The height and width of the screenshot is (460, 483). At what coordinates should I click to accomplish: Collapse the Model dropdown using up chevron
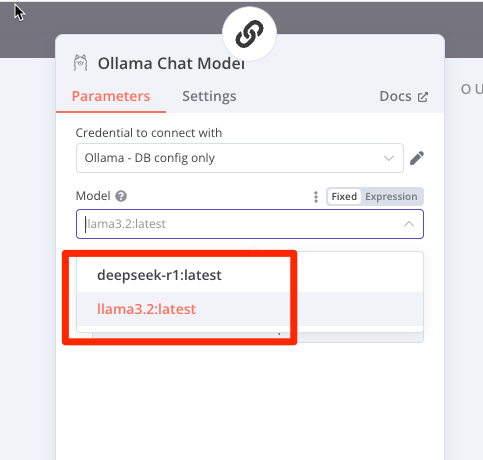coord(409,224)
